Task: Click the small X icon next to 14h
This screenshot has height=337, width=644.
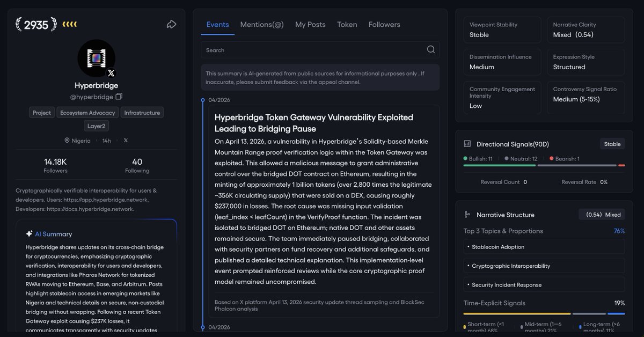Action: pos(126,141)
